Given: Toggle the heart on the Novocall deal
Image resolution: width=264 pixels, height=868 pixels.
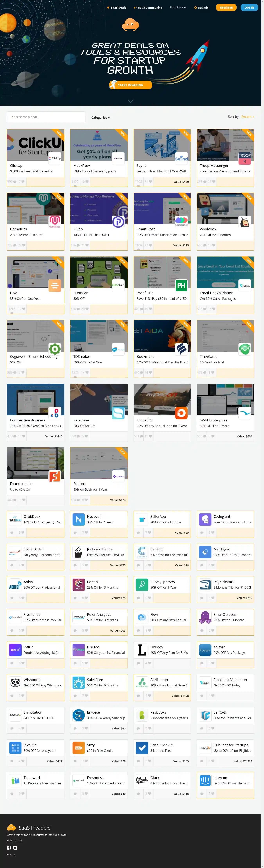Looking at the screenshot, I should [x=87, y=533].
